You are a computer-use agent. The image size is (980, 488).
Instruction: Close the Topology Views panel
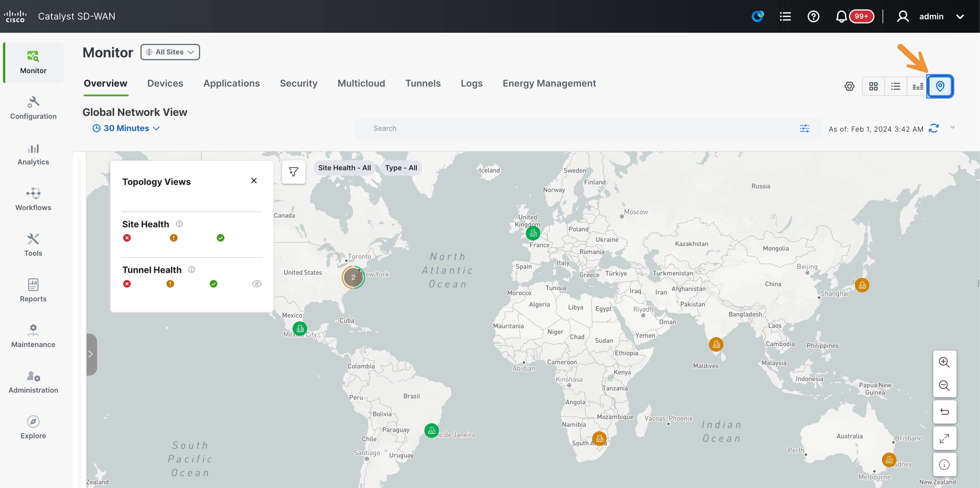pyautogui.click(x=254, y=181)
